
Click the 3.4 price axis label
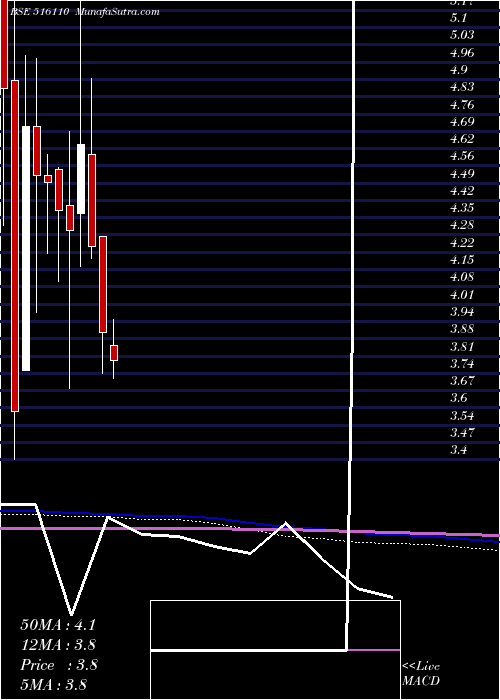coord(459,450)
